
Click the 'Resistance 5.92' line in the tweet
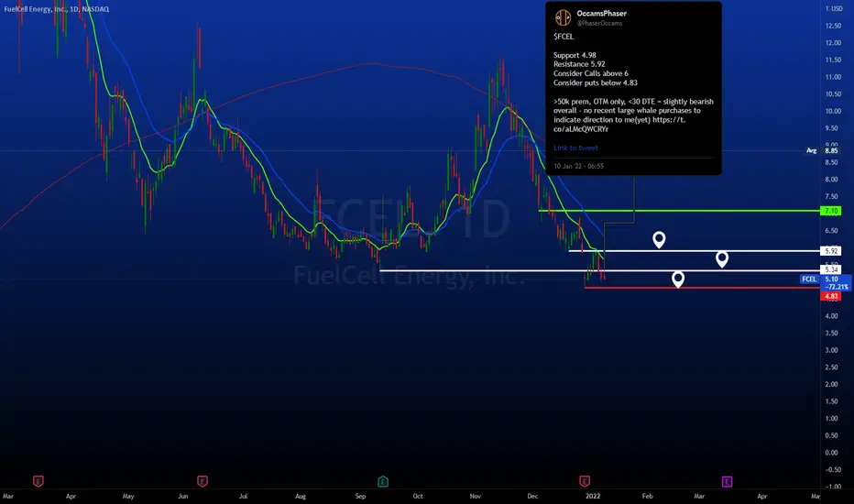579,64
